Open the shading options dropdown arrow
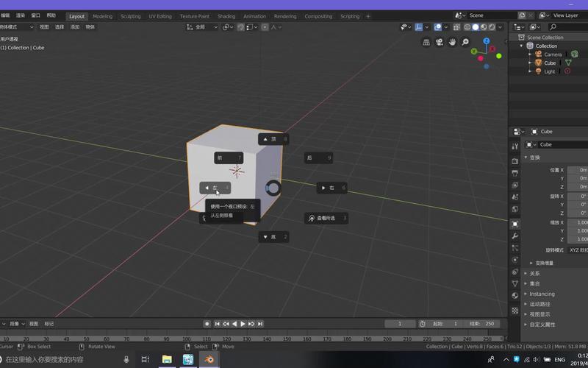Image resolution: width=588 pixels, height=368 pixels. pos(500,27)
